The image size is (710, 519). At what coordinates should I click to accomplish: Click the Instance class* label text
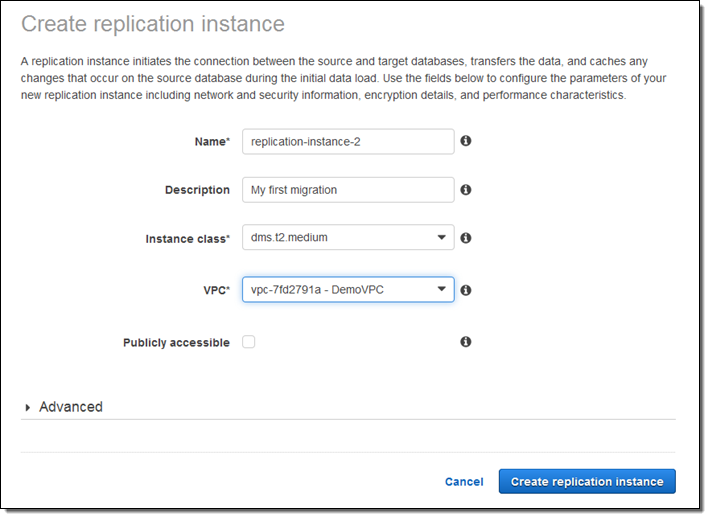188,239
